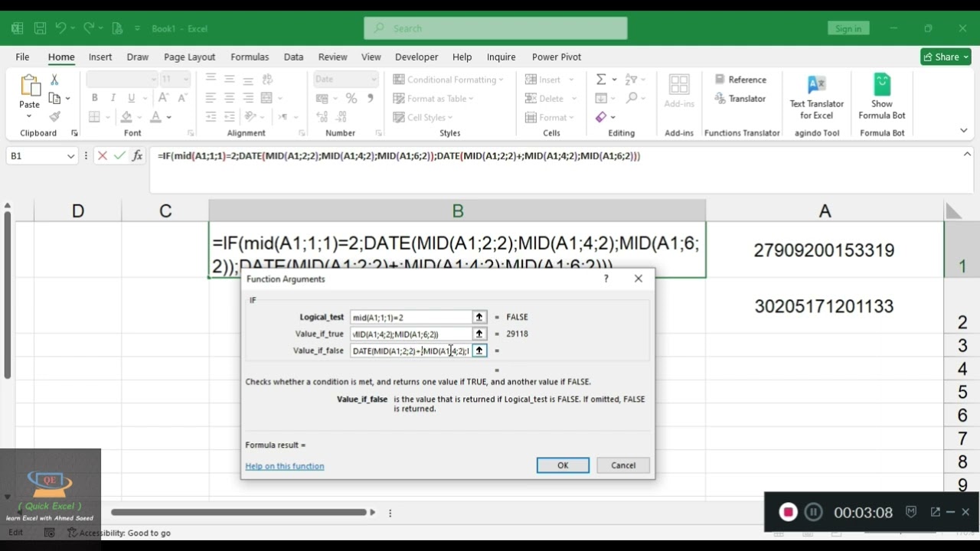Viewport: 980px width, 551px height.
Task: Collapse Value_if_true range selector arrow
Action: point(479,334)
